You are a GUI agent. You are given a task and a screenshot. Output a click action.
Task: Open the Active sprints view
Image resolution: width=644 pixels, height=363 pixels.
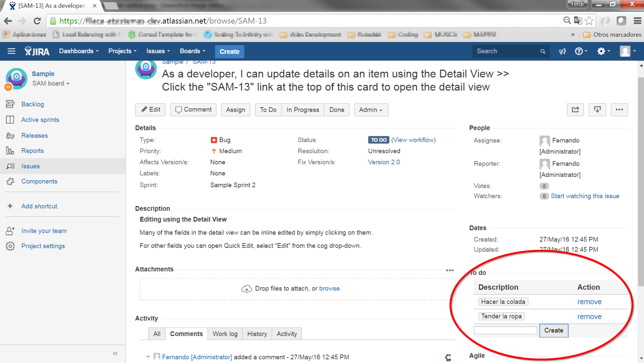40,120
